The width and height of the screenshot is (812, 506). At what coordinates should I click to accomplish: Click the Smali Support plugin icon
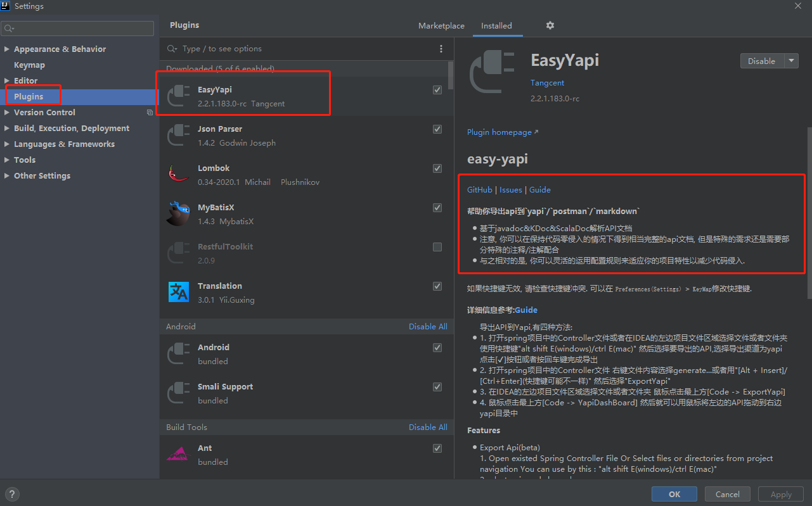coord(178,393)
